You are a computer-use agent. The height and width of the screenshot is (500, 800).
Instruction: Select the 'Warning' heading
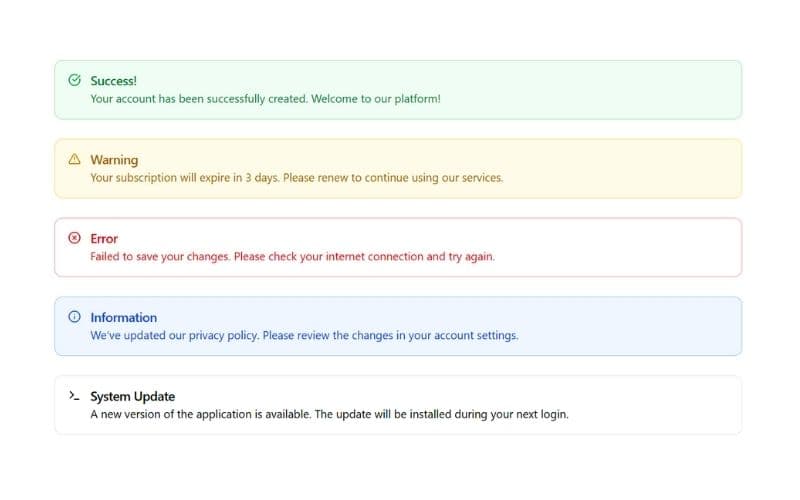(114, 160)
